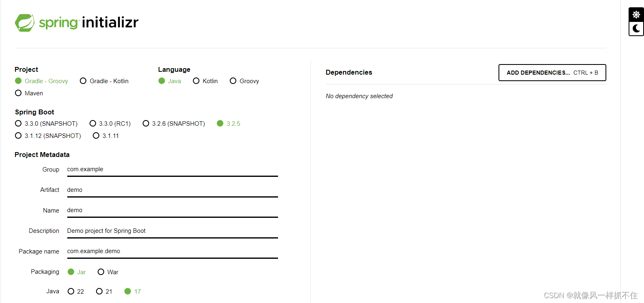Select Spring Boot version 3.1.11
The height and width of the screenshot is (303, 644).
pos(106,136)
